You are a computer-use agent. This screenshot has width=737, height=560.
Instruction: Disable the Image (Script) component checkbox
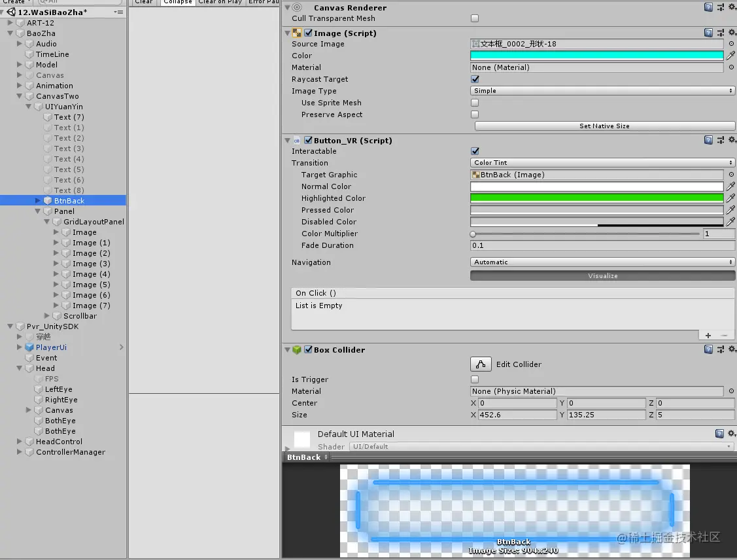[x=309, y=33]
